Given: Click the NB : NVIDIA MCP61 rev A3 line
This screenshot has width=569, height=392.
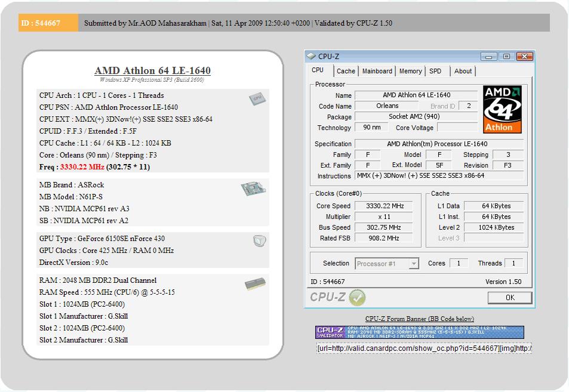Looking at the screenshot, I should (x=84, y=209).
